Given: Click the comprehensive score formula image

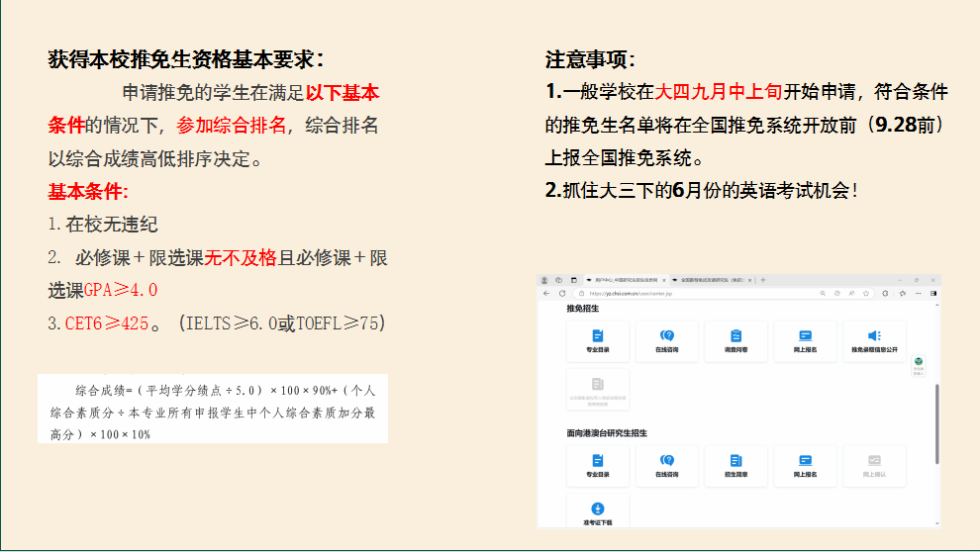Looking at the screenshot, I should pos(213,408).
